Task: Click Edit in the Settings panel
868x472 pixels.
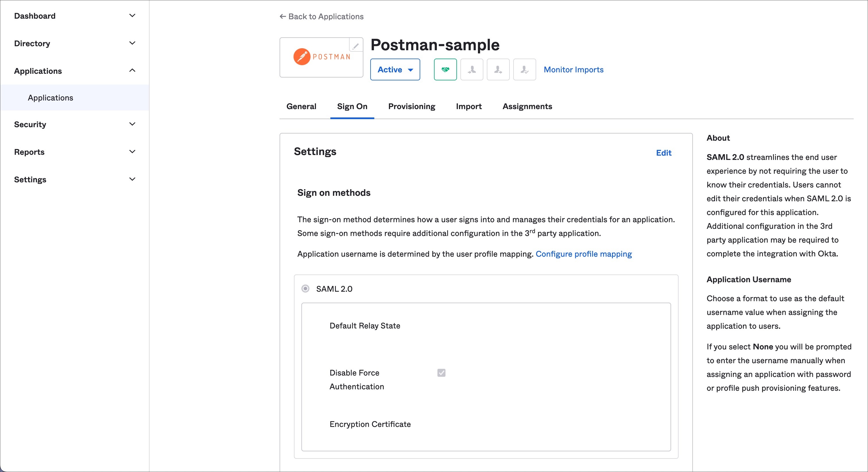Action: coord(663,153)
